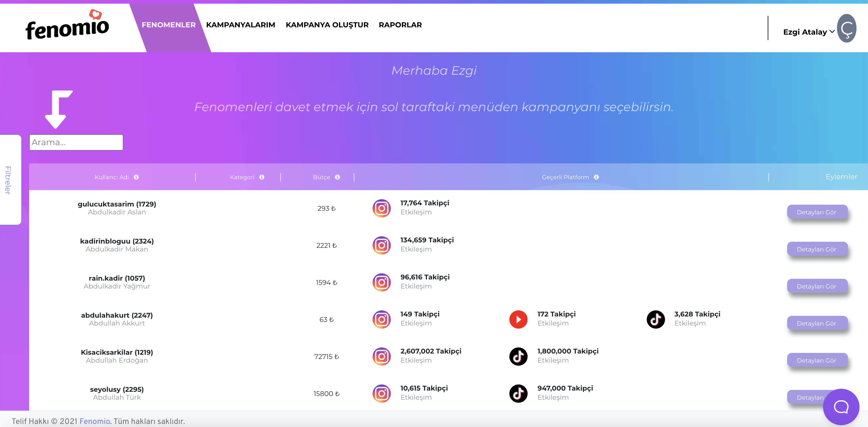The width and height of the screenshot is (868, 427).
Task: Click info icon next to Kullanıcı Adi
Action: click(x=136, y=177)
